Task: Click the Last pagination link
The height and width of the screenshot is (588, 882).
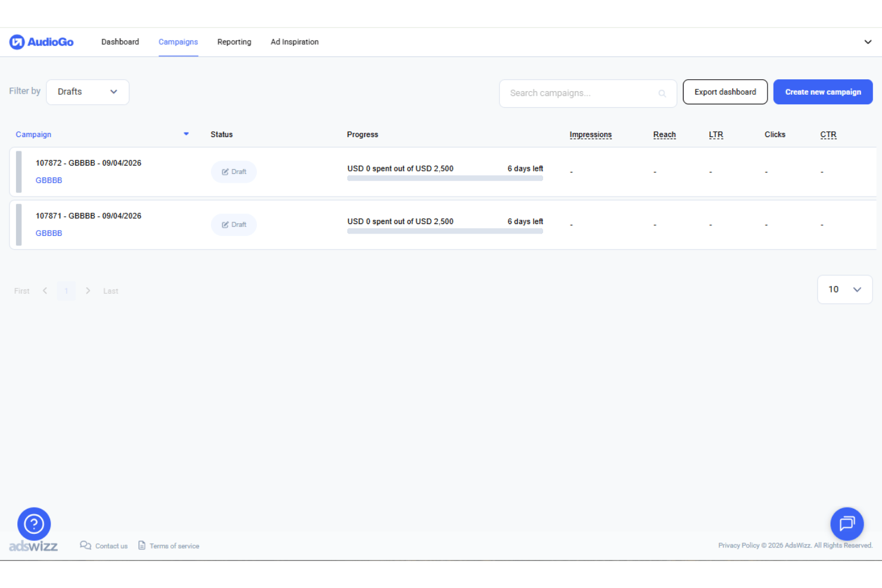Action: 111,291
